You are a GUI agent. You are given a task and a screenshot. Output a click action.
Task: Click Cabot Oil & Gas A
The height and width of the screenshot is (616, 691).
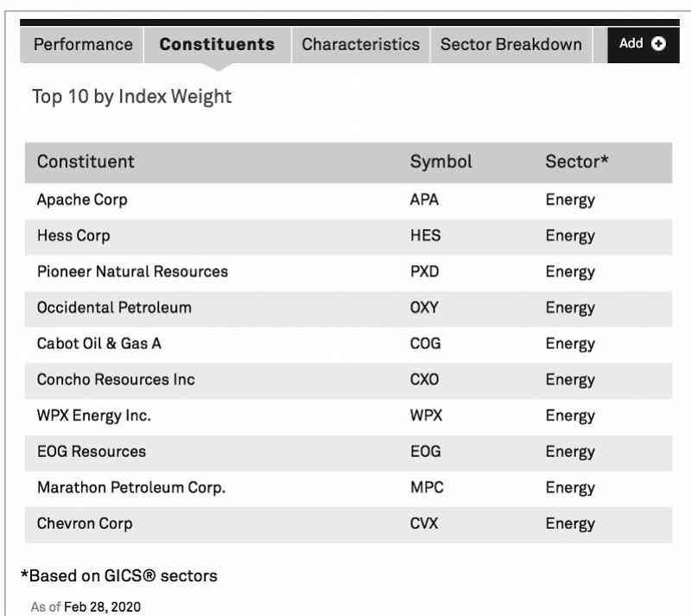point(98,343)
